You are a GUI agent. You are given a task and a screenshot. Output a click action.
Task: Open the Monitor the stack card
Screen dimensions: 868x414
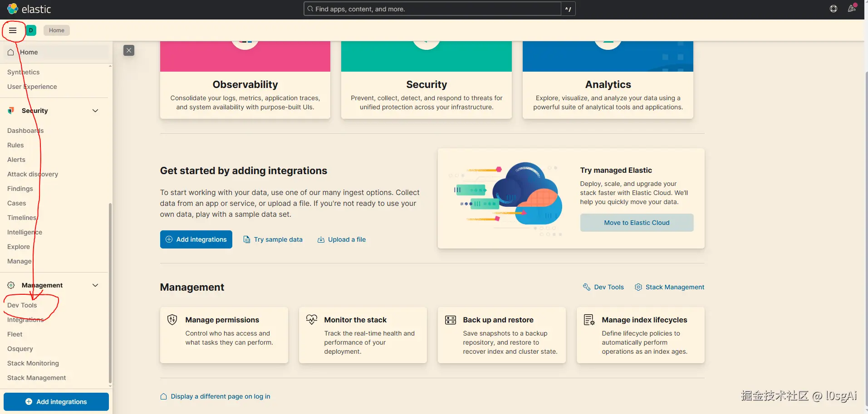[363, 335]
